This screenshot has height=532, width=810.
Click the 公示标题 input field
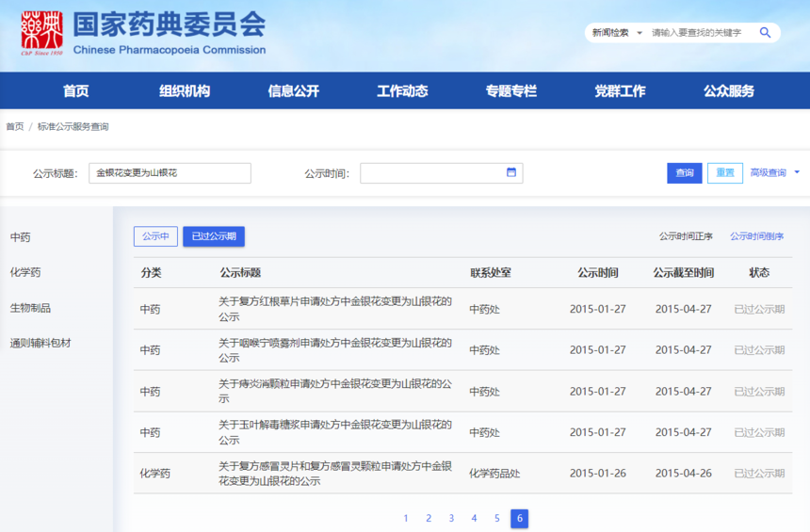tap(170, 173)
